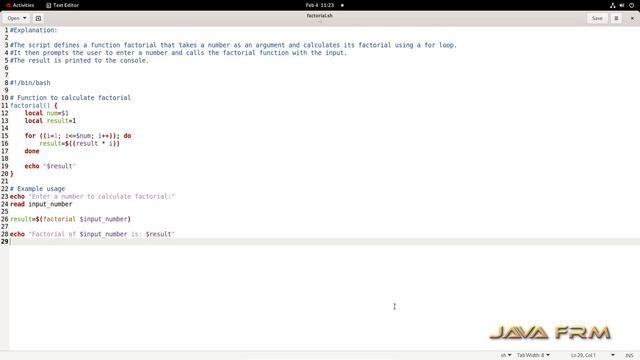Open the hamburger menu in the header bar
This screenshot has height=360, width=640.
616,18
